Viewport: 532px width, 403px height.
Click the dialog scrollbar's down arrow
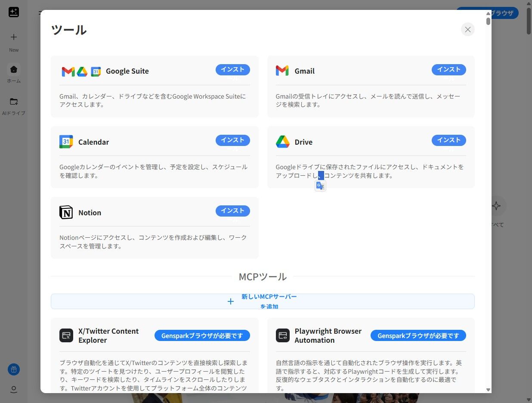click(x=488, y=390)
